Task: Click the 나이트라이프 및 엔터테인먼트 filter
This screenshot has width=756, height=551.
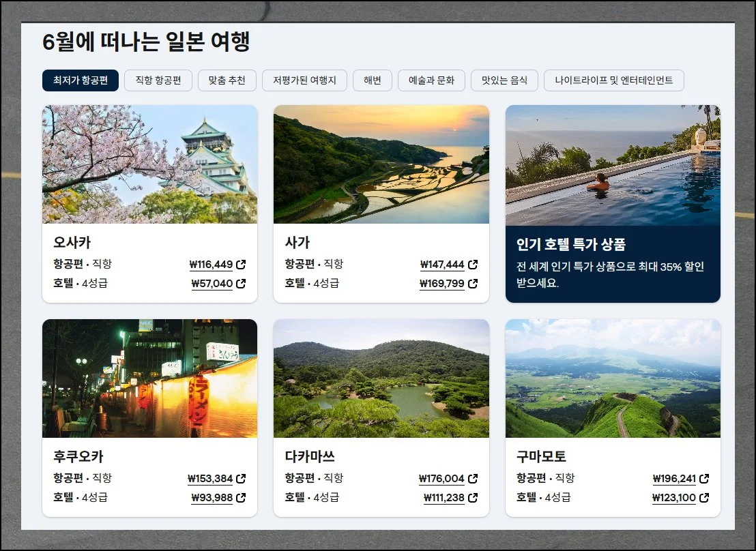Action: coord(613,80)
